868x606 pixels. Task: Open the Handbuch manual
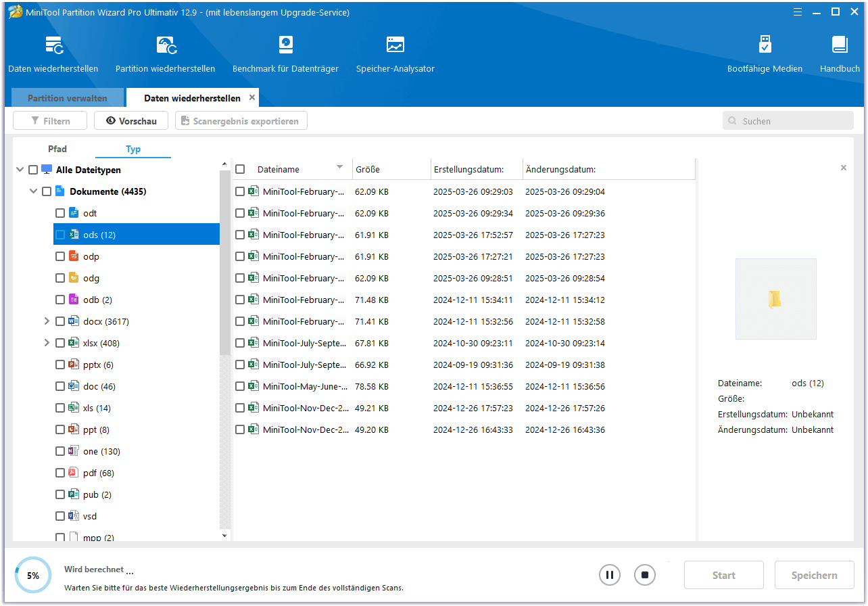pyautogui.click(x=840, y=55)
